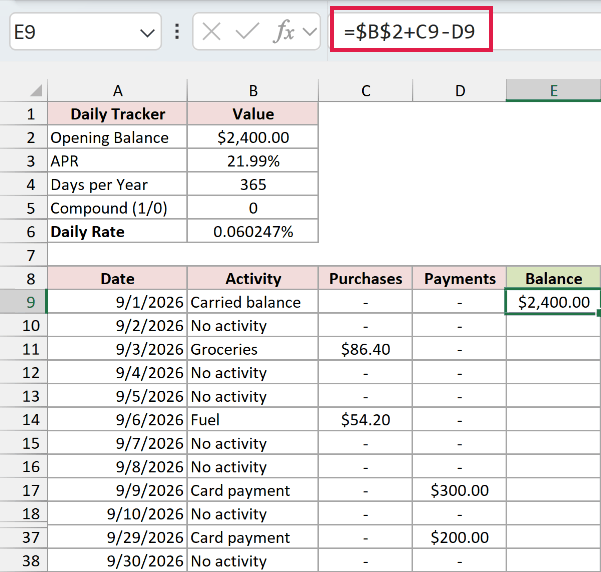Select the 9/9/2026 date cell
Viewport: 601px width, 572px height.
pyautogui.click(x=118, y=490)
